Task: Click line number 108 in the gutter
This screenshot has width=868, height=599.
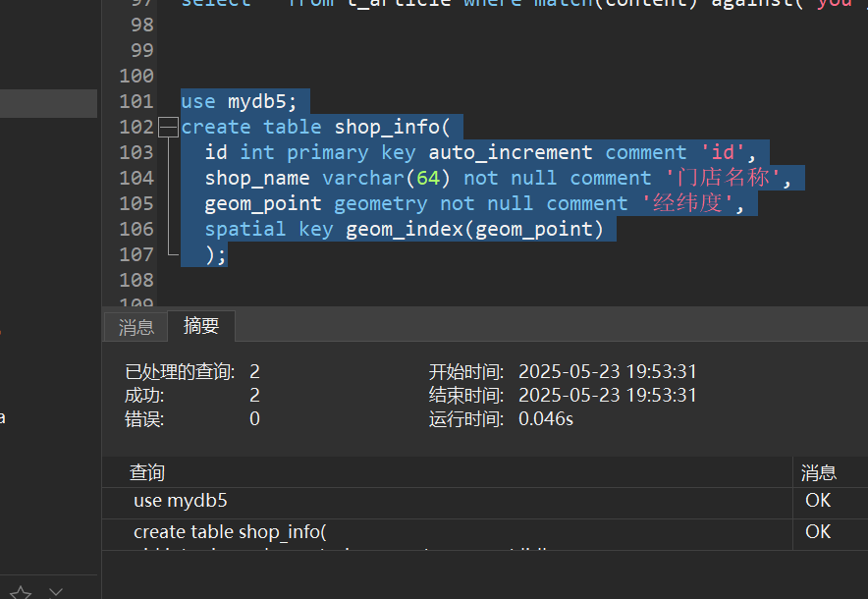Action: 136,280
